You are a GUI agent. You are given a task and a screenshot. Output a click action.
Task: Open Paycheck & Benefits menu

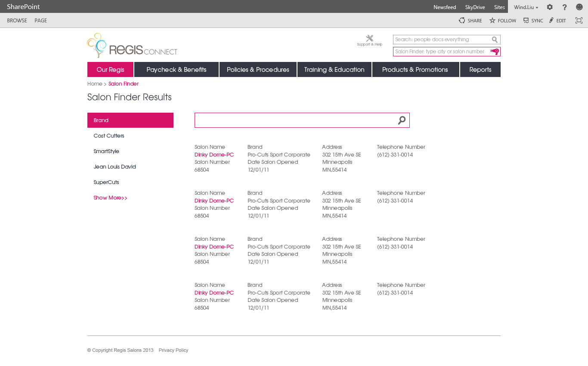pyautogui.click(x=176, y=70)
